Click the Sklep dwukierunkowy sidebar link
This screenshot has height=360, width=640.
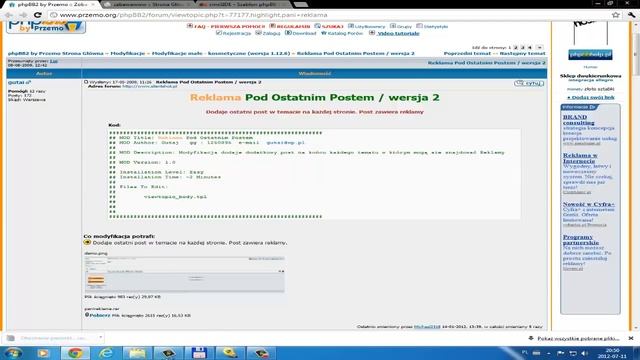(590, 76)
